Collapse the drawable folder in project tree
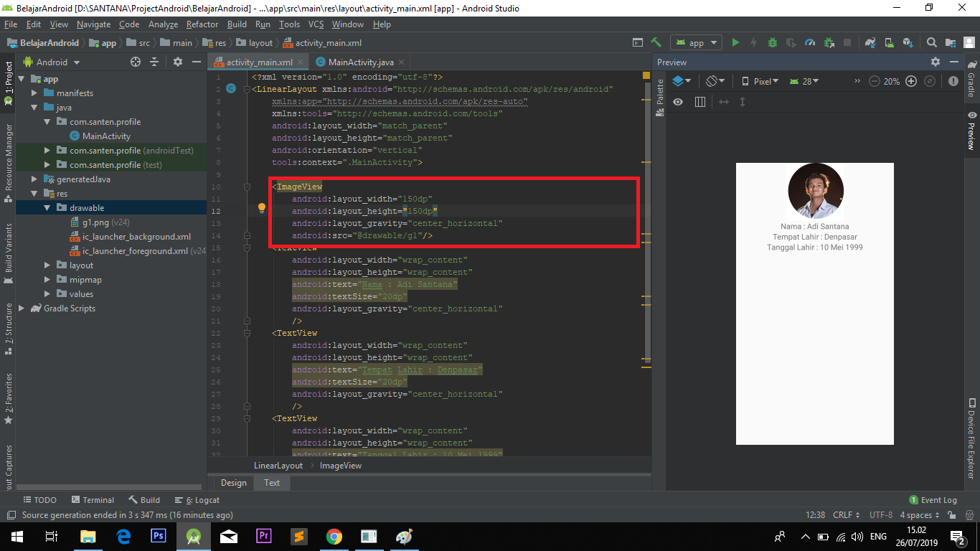Viewport: 980px width, 551px height. pyautogui.click(x=46, y=207)
